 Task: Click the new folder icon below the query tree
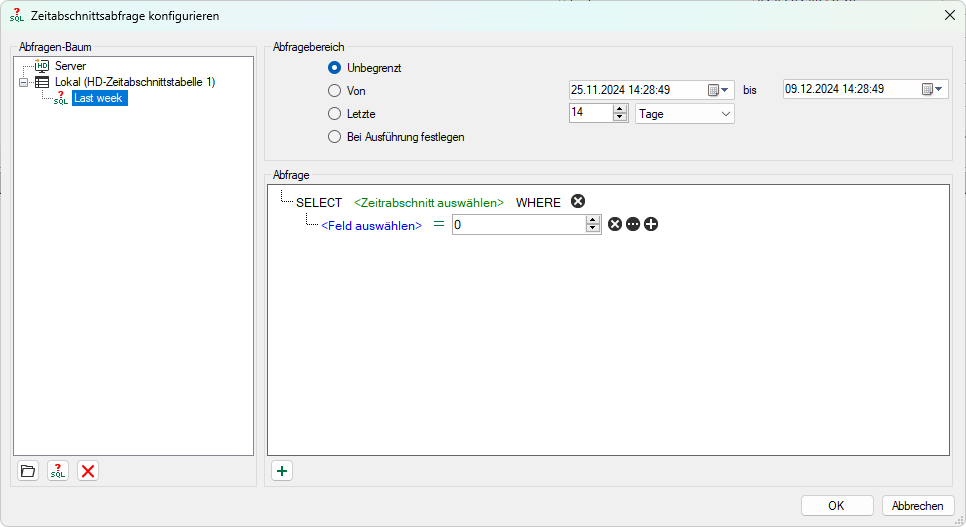pyautogui.click(x=28, y=471)
